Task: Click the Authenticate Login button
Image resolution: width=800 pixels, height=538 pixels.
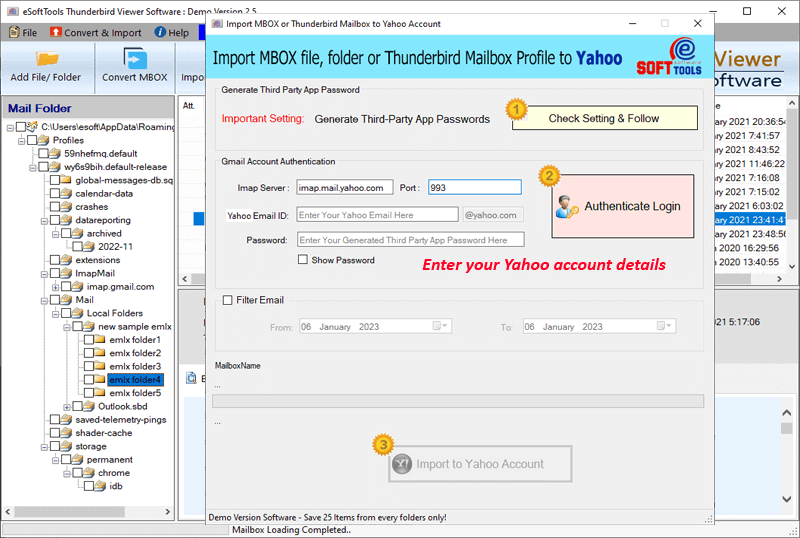Action: click(x=622, y=206)
